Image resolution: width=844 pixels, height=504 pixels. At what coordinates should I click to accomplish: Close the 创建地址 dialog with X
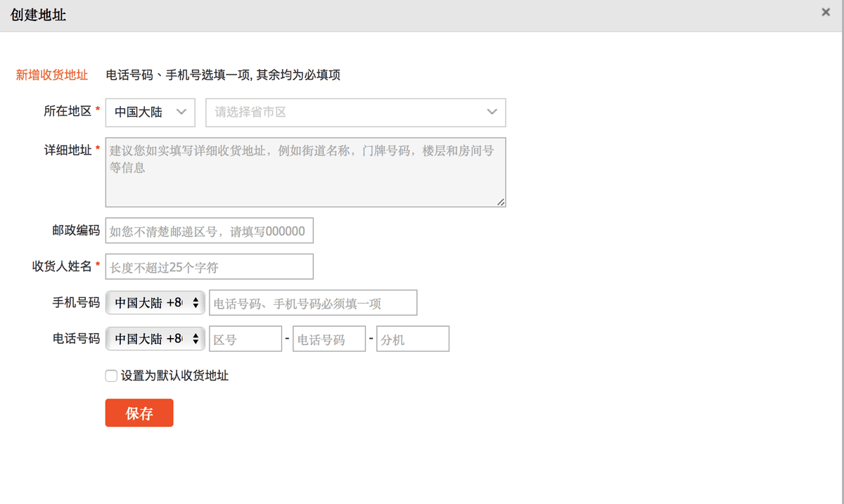(826, 12)
